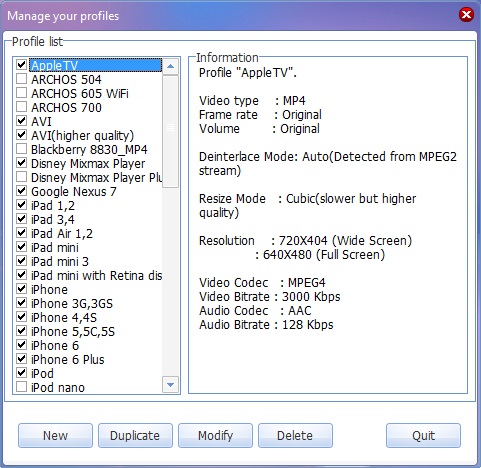Select the ARCHOS 504 profile name

pyautogui.click(x=66, y=79)
